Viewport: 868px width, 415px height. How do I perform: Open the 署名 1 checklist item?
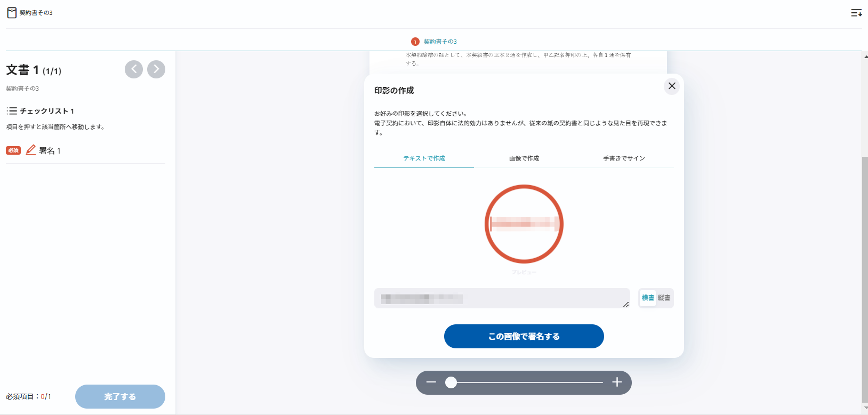click(x=85, y=150)
